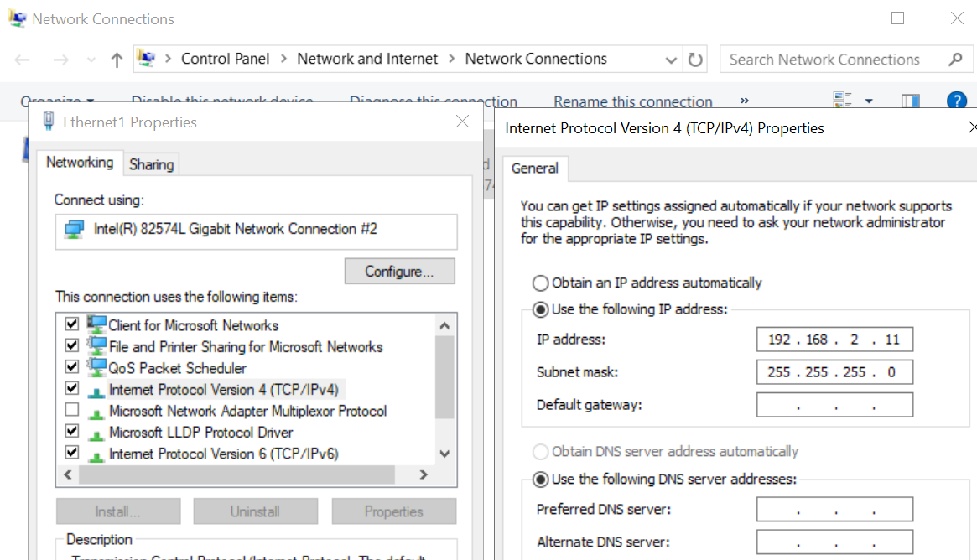Click Rename this connection
This screenshot has width=977, height=560.
pyautogui.click(x=632, y=101)
